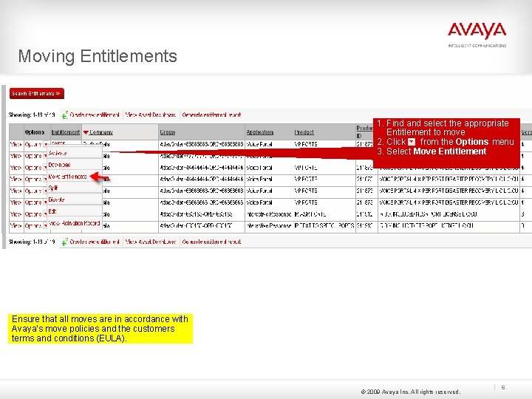532x399 pixels.
Task: Sort table by Product column header
Action: pos(304,132)
